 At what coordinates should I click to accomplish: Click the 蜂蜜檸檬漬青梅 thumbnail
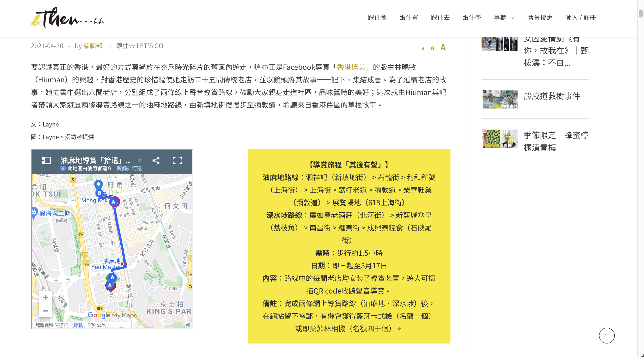click(x=500, y=138)
